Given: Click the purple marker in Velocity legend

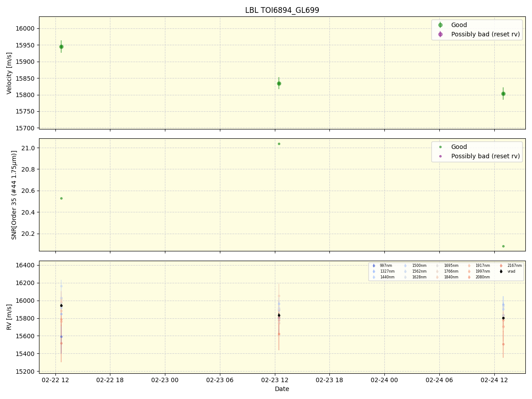Looking at the screenshot, I should (440, 34).
